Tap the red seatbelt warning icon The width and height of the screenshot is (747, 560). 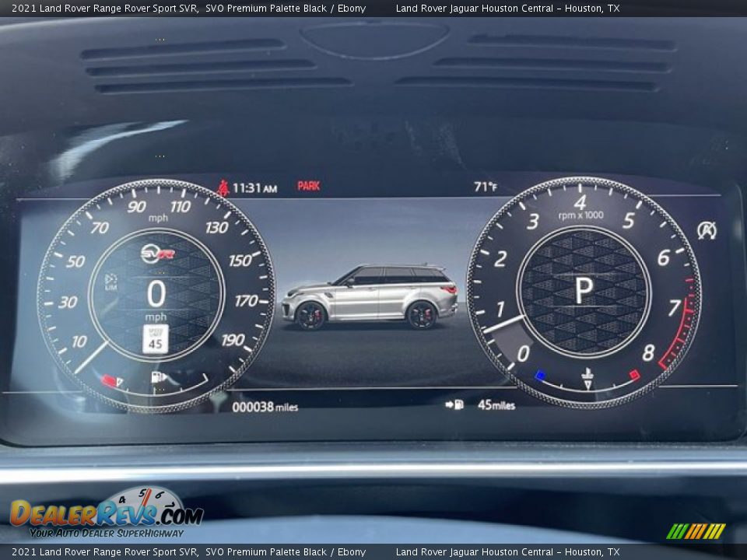pyautogui.click(x=223, y=187)
